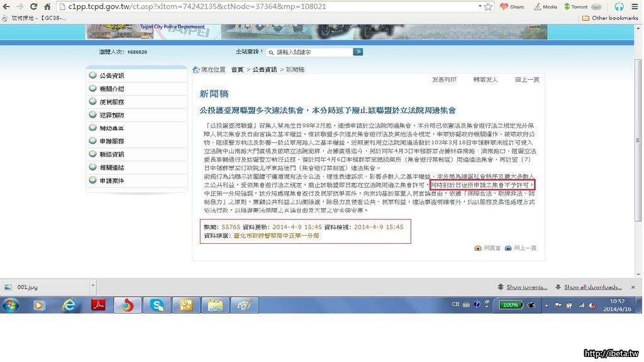Select 便民服務 in the left sidebar
The height and width of the screenshot is (362, 644).
(111, 102)
